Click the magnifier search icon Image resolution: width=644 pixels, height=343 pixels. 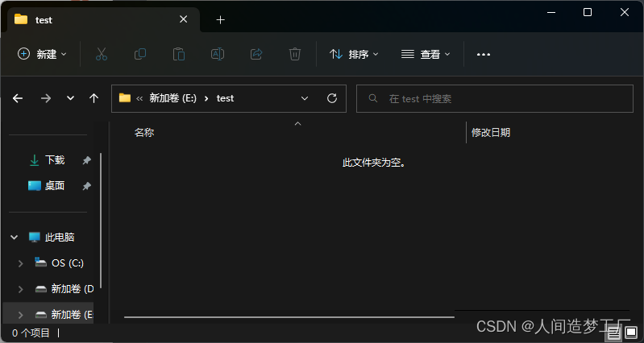(x=373, y=98)
